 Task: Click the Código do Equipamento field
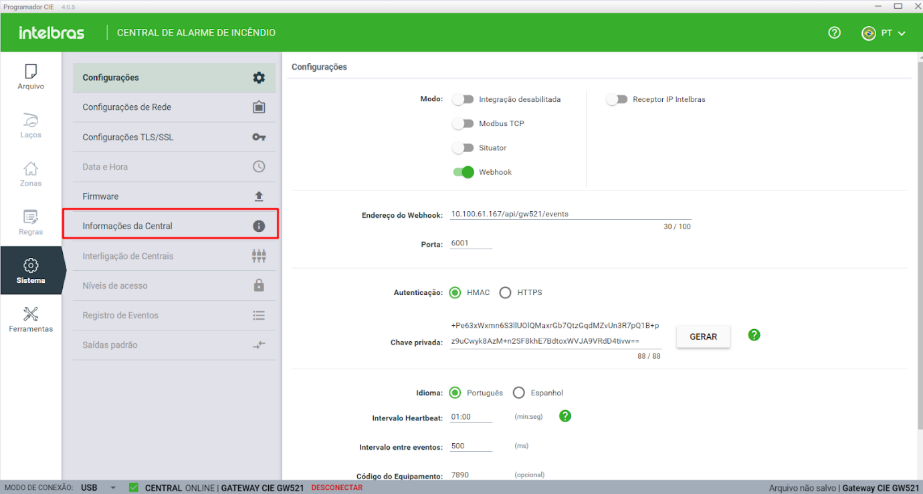(471, 475)
